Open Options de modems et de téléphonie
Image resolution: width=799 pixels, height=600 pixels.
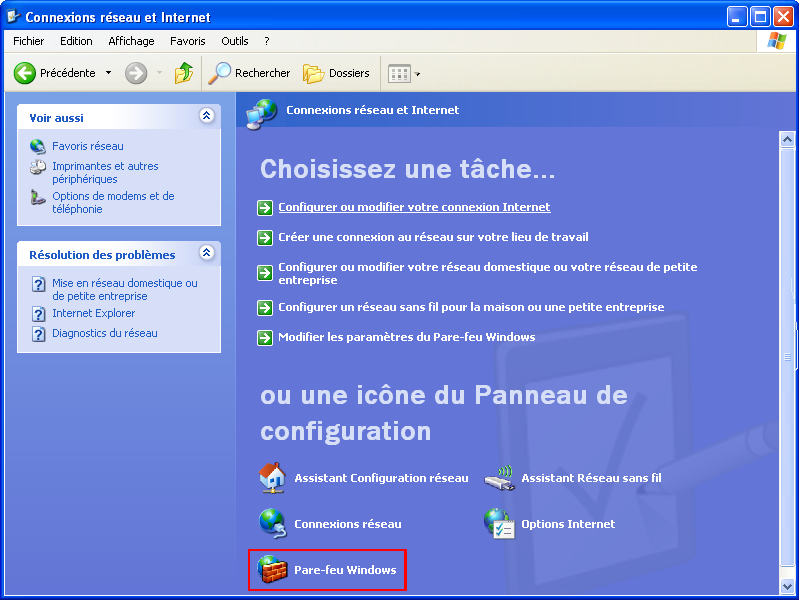pyautogui.click(x=113, y=202)
